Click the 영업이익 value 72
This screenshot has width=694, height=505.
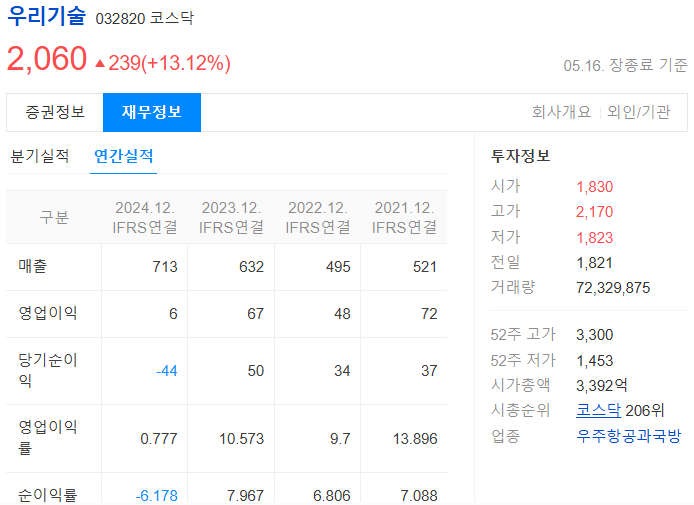pyautogui.click(x=429, y=314)
